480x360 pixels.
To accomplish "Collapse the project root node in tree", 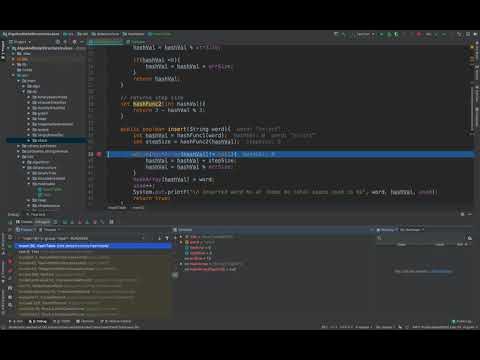I will 9,48.
